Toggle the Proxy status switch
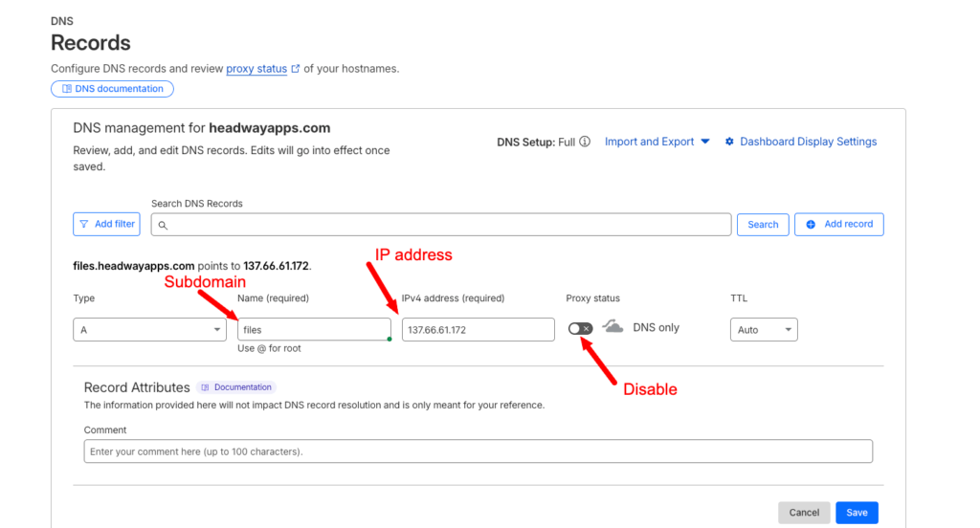The width and height of the screenshot is (980, 528). [x=581, y=329]
